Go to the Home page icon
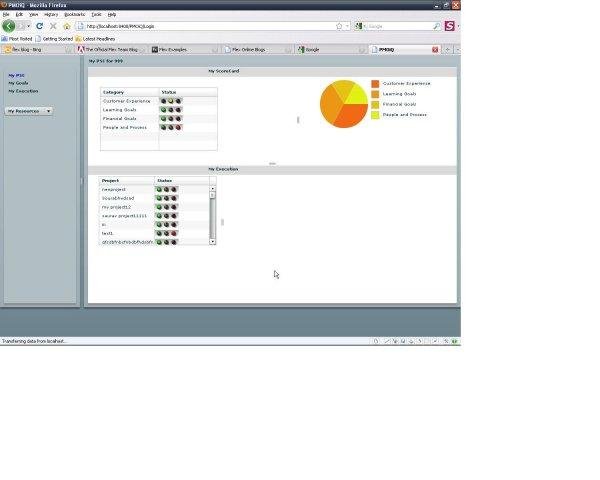 click(67, 26)
